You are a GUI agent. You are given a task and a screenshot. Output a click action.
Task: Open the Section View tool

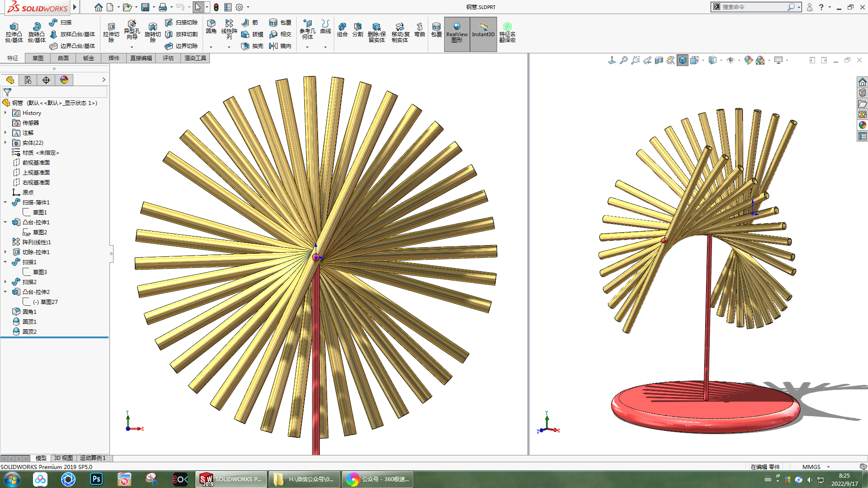click(x=659, y=60)
